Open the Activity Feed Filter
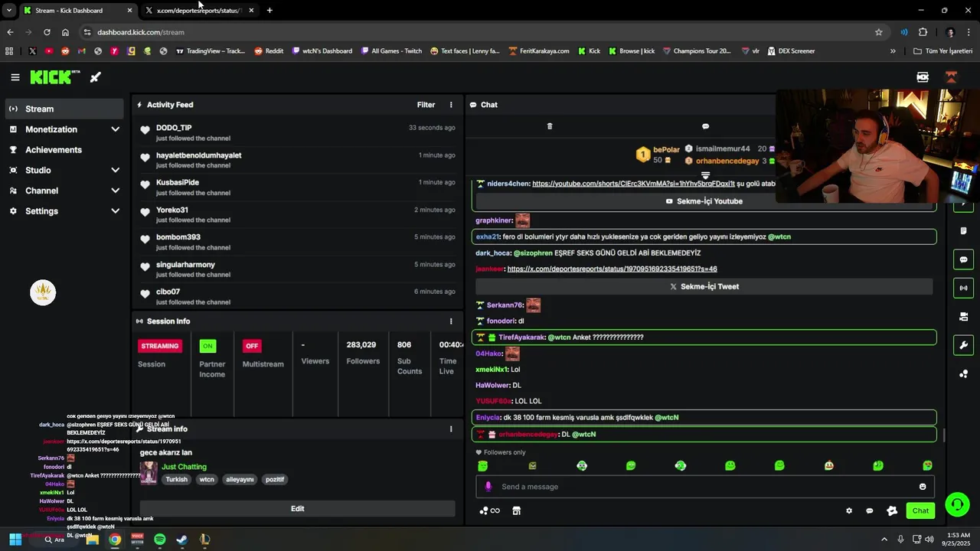This screenshot has height=551, width=980. [426, 105]
